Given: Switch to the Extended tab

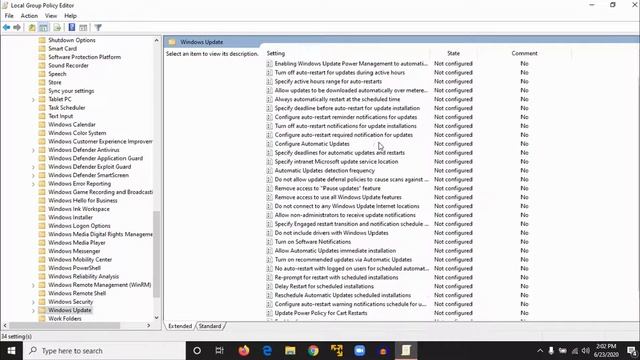Looking at the screenshot, I should [180, 326].
